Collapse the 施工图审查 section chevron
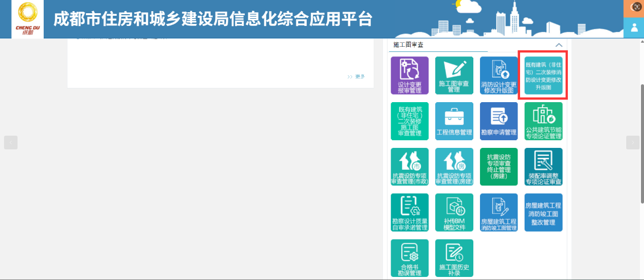Image resolution: width=644 pixels, height=280 pixels. pos(559,45)
